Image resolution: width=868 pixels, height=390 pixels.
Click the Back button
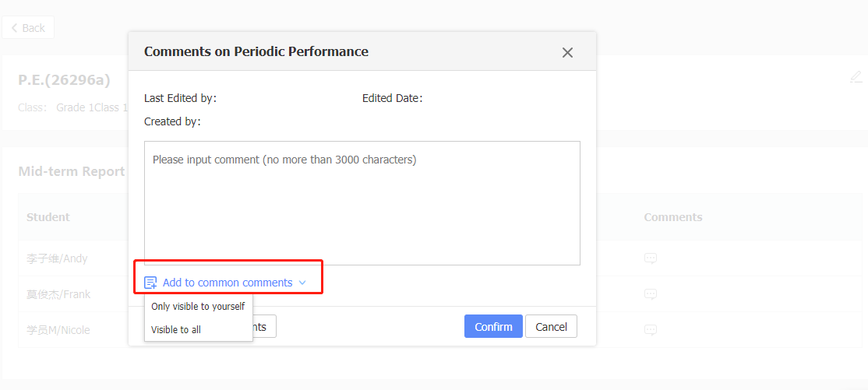28,28
